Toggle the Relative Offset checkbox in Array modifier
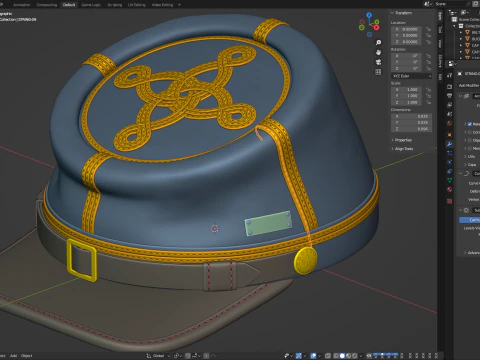 point(470,124)
